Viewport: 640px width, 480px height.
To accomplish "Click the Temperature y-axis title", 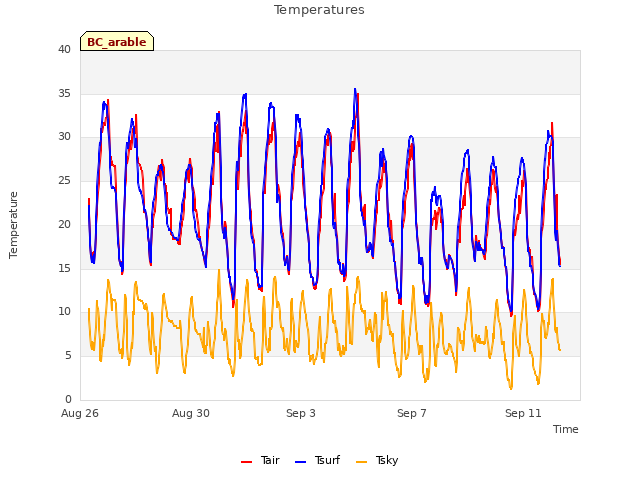I will pyautogui.click(x=13, y=225).
